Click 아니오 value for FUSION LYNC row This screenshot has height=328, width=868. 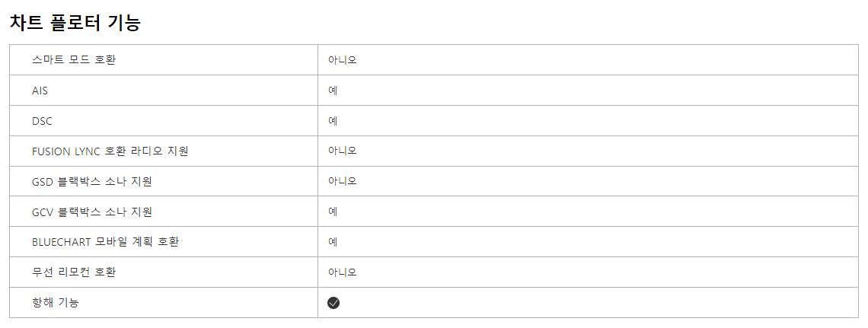point(342,151)
